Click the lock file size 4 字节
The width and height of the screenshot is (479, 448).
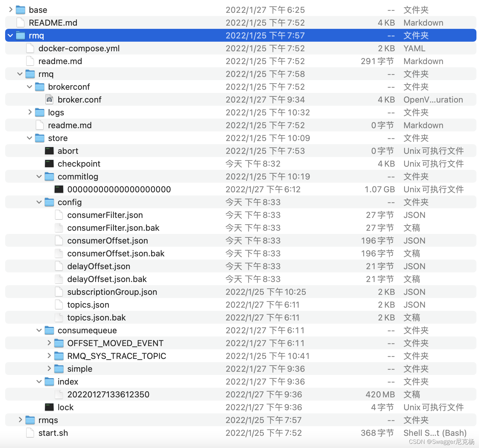382,407
